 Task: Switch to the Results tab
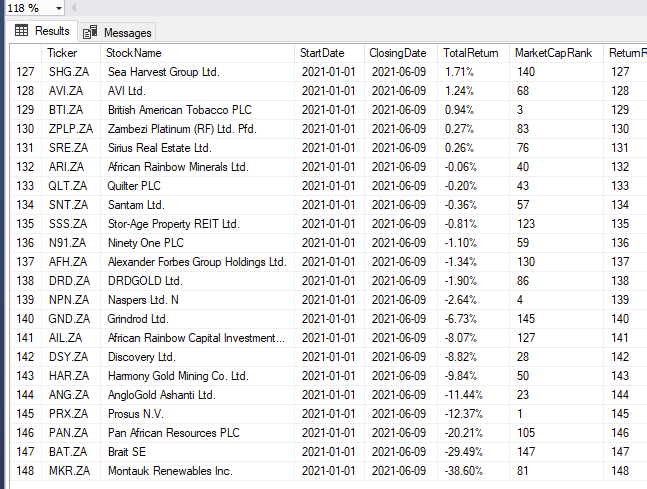pyautogui.click(x=42, y=31)
